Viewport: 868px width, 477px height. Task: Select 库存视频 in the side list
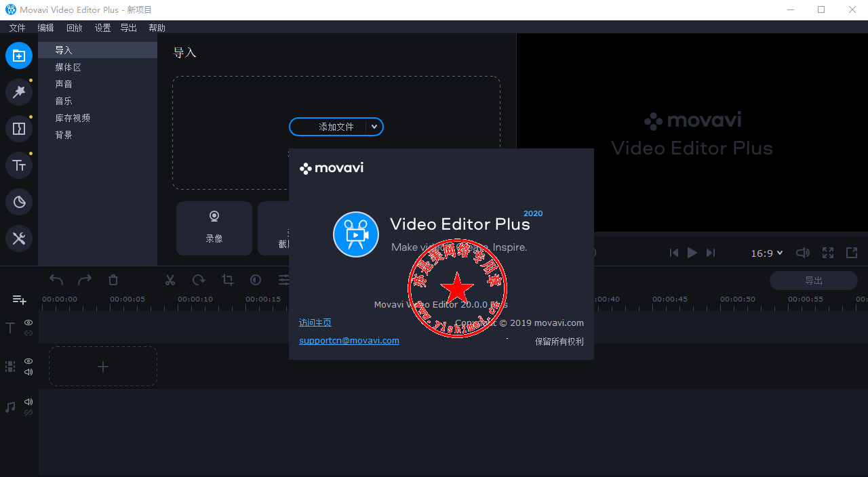click(98, 118)
